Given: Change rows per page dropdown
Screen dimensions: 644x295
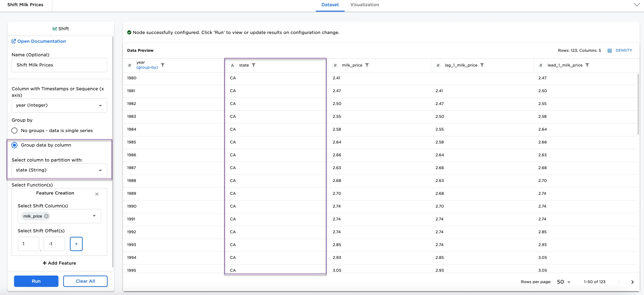Looking at the screenshot, I should point(563,282).
